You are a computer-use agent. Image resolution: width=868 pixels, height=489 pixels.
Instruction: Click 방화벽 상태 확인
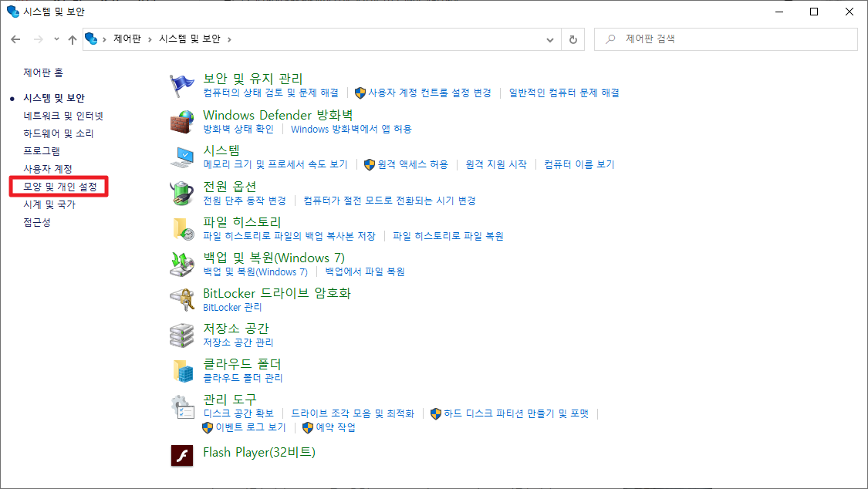pyautogui.click(x=238, y=129)
